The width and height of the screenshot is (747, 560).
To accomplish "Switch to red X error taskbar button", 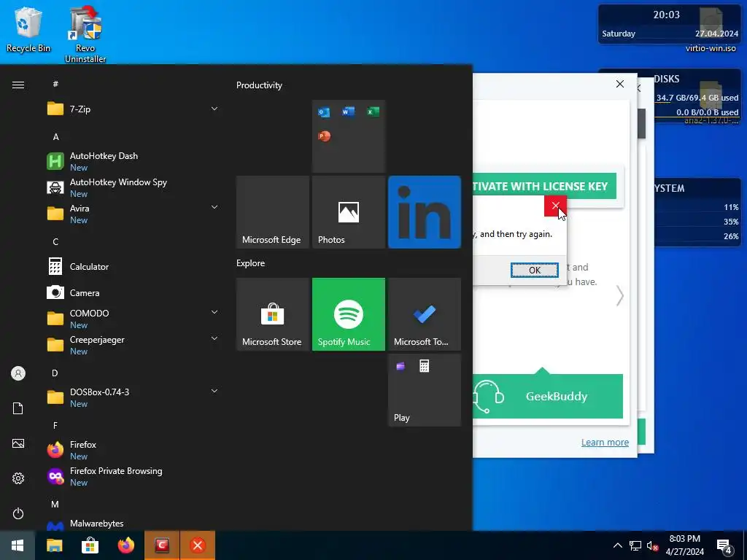I will (198, 545).
